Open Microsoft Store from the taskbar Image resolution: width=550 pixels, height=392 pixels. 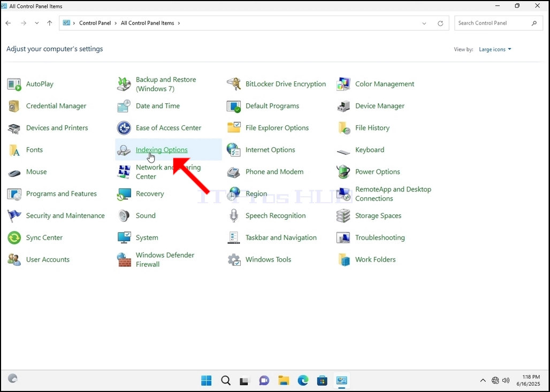(x=322, y=380)
